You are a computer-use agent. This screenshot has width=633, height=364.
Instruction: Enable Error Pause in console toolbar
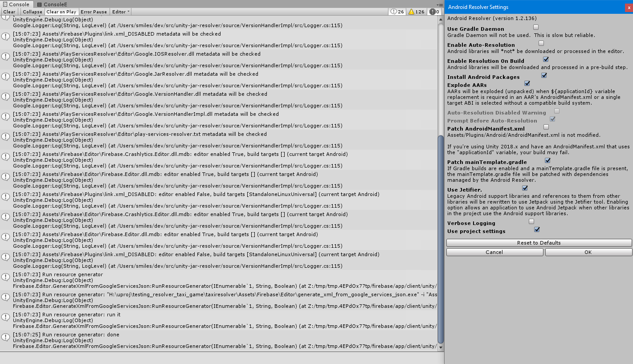point(94,12)
